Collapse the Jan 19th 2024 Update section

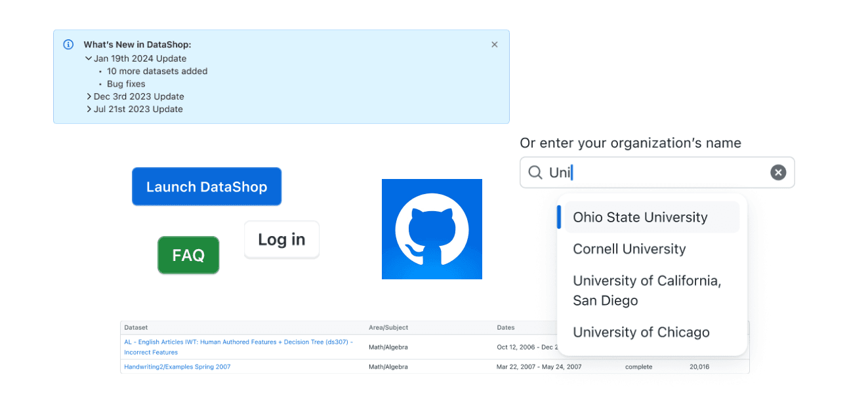click(89, 58)
